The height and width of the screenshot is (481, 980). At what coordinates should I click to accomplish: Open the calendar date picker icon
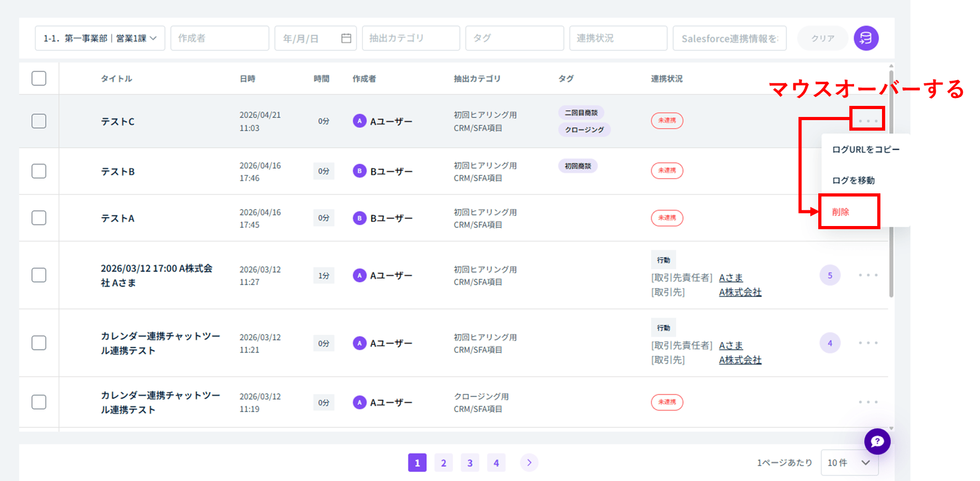click(x=346, y=38)
